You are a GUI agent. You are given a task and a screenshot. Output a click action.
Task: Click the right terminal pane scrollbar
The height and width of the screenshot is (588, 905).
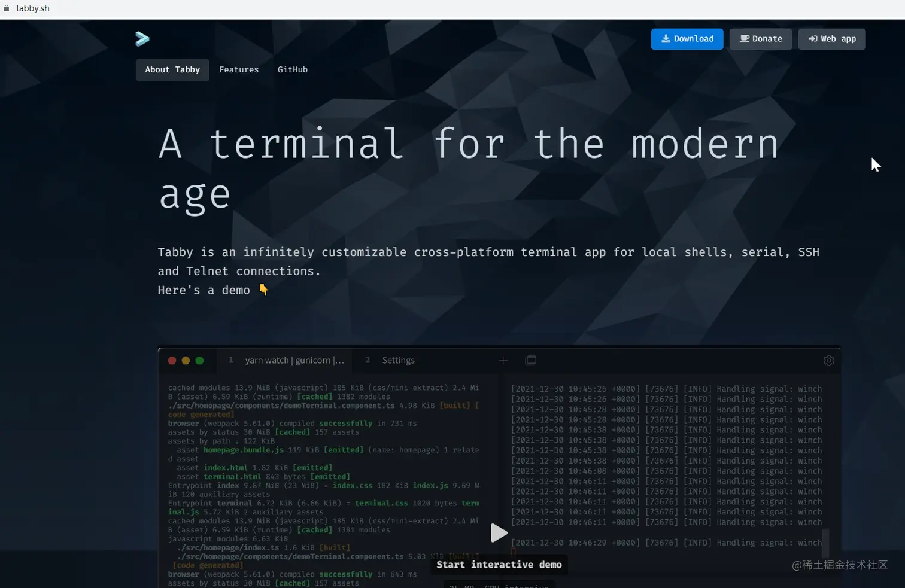tap(826, 543)
